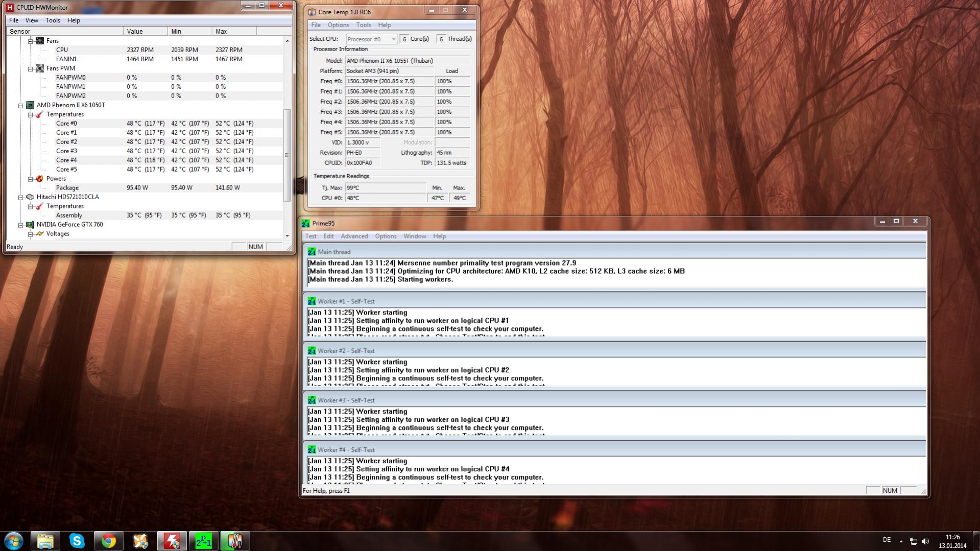The image size is (980, 551).
Task: Click the Fans category icon
Action: pyautogui.click(x=40, y=41)
